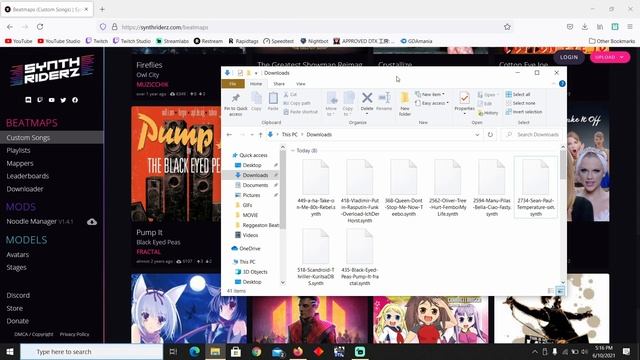Select the 2734-Sean-Paul-Temperature file
Image resolution: width=640 pixels, height=360 pixels.
point(536,188)
